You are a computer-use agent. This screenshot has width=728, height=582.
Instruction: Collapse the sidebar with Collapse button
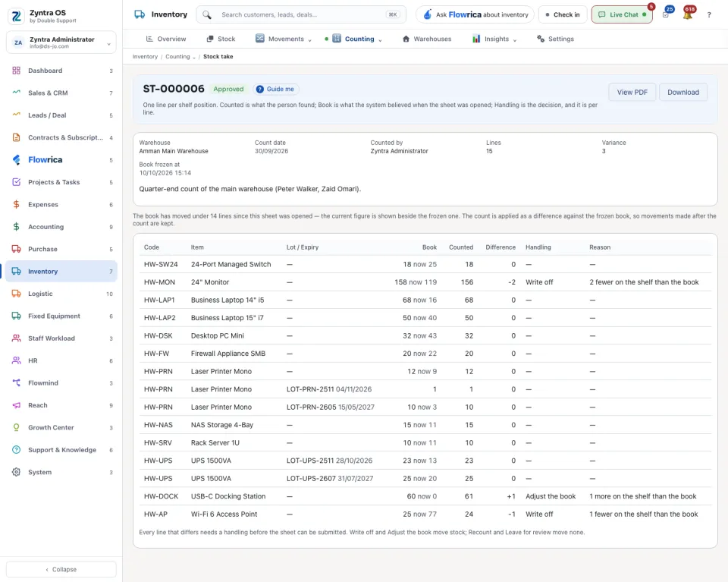pyautogui.click(x=61, y=569)
